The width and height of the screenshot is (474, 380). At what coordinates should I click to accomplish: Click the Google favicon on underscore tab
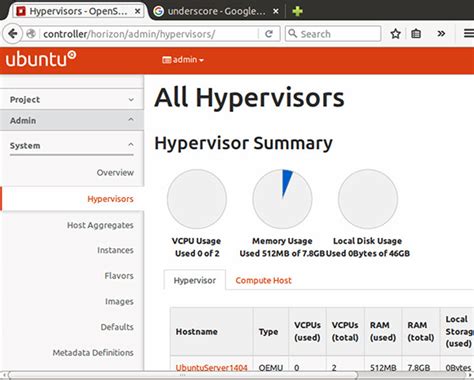[x=159, y=11]
